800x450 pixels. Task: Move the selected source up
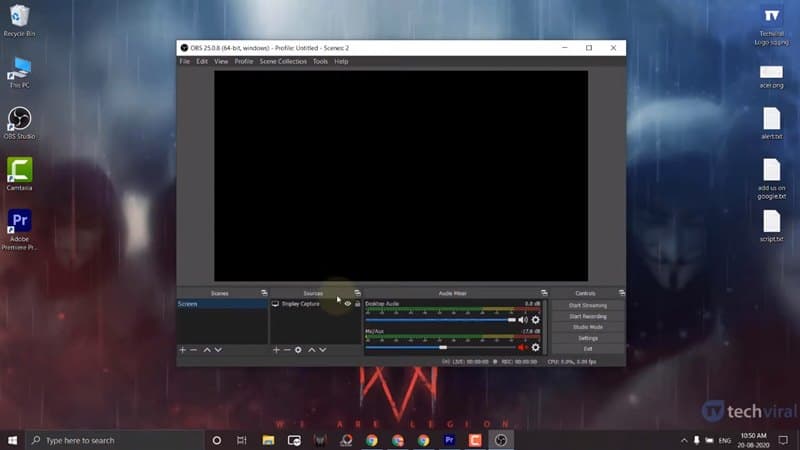(312, 350)
